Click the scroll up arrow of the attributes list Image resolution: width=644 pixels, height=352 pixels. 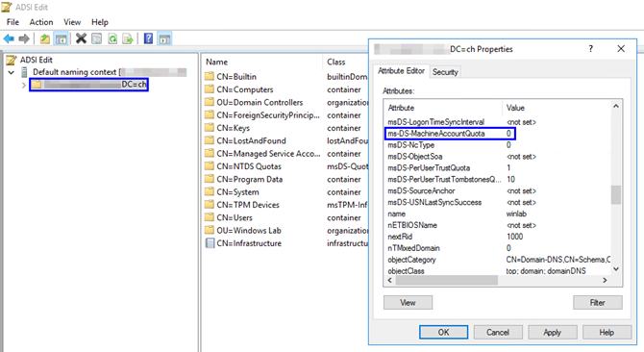(x=616, y=106)
